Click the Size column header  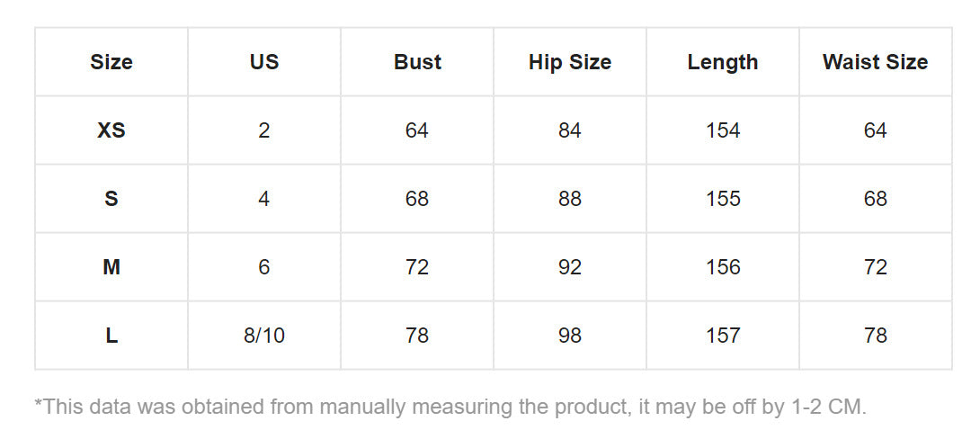(x=111, y=62)
